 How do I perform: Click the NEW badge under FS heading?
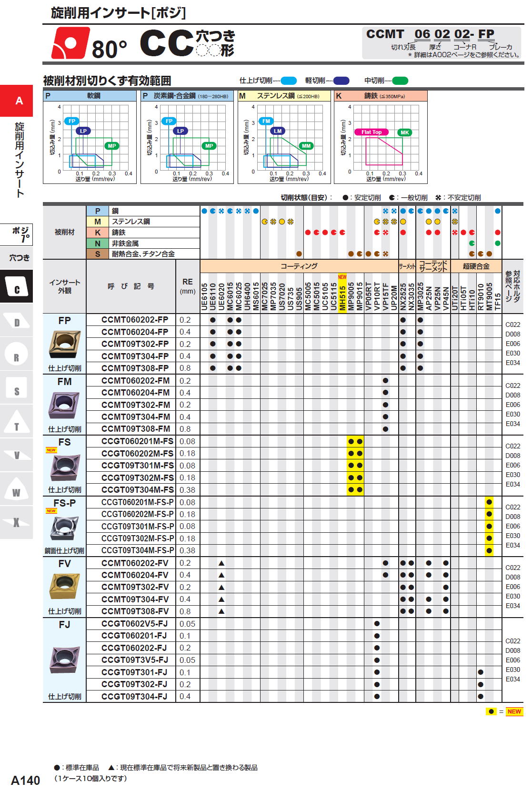(x=51, y=450)
